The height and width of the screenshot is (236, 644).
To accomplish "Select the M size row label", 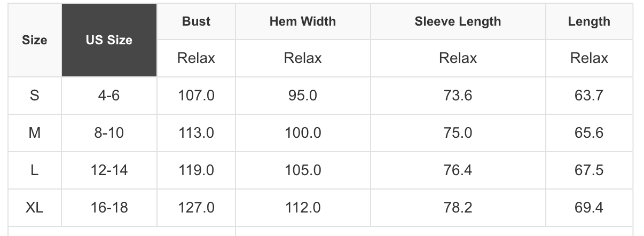I will (34, 133).
